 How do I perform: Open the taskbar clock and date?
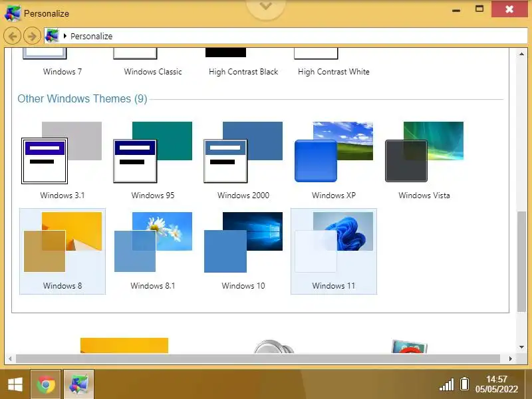coord(496,384)
